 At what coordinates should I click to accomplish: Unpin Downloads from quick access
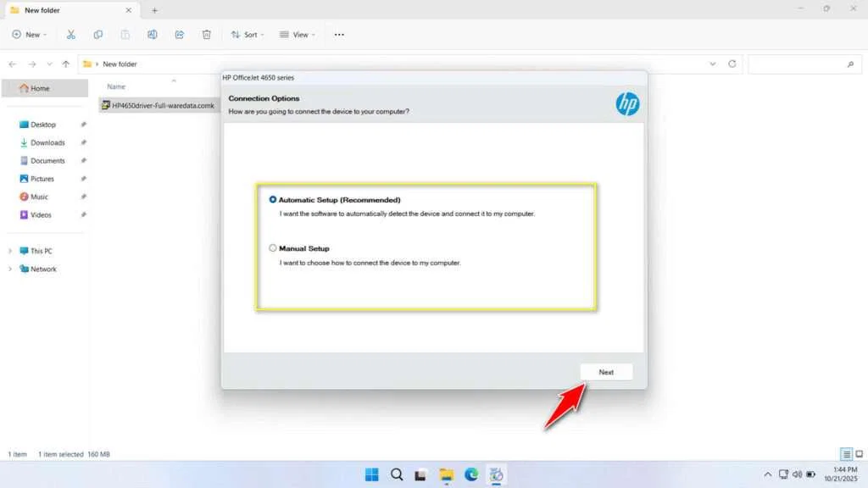pyautogui.click(x=83, y=142)
